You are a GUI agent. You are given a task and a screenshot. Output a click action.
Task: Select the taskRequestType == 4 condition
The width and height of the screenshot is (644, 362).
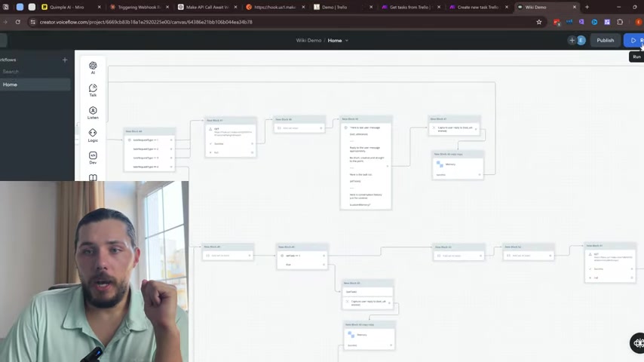[x=149, y=167]
